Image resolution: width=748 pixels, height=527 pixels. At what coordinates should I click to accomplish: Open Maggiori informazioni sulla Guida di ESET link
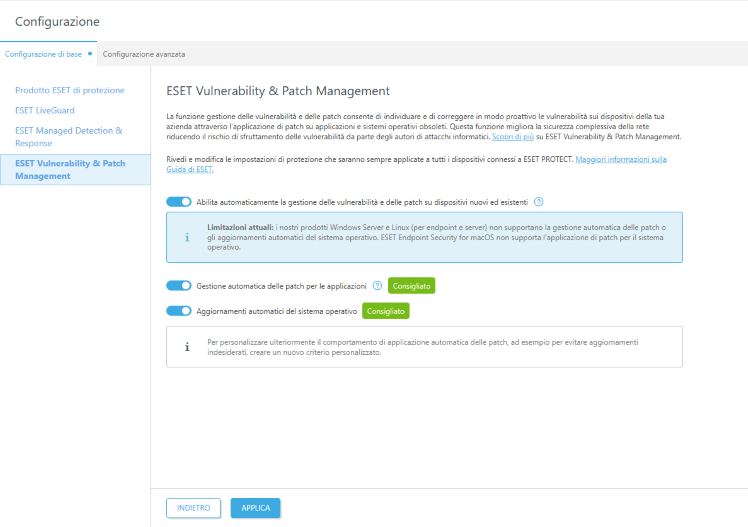click(621, 159)
